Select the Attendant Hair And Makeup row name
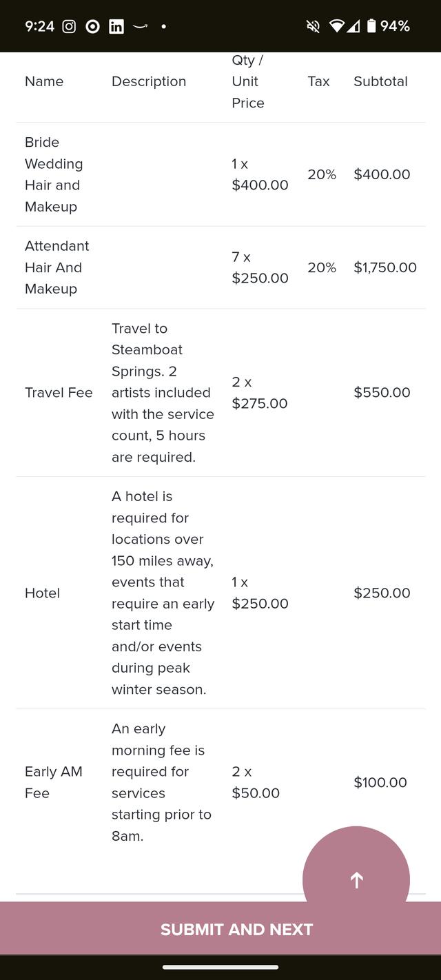This screenshot has height=980, width=441. (57, 267)
